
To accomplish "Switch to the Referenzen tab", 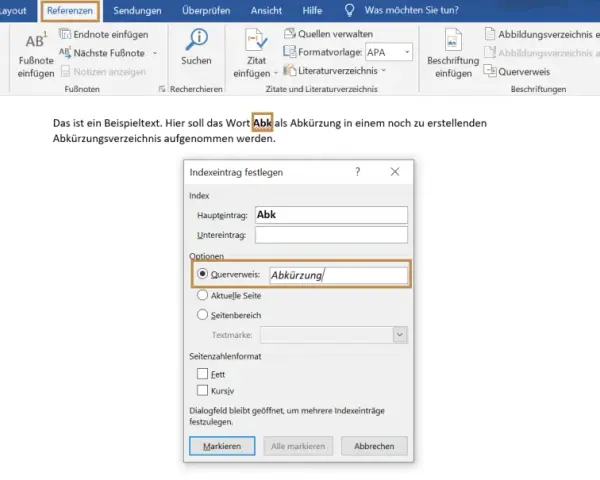I will pos(70,11).
